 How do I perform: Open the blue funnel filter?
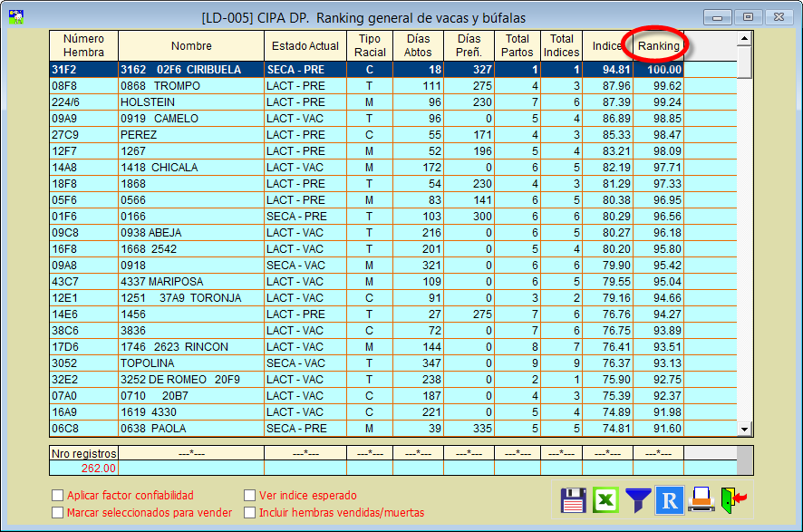point(638,499)
